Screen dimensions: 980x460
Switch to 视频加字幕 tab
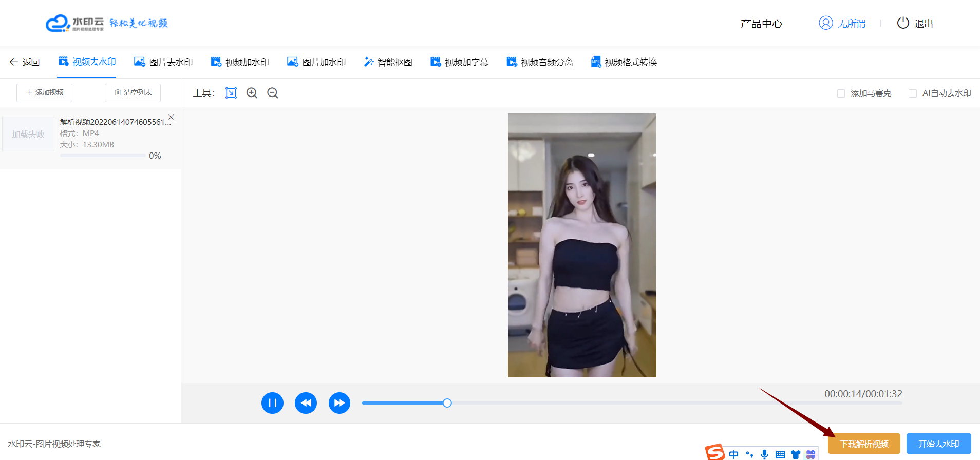click(459, 62)
